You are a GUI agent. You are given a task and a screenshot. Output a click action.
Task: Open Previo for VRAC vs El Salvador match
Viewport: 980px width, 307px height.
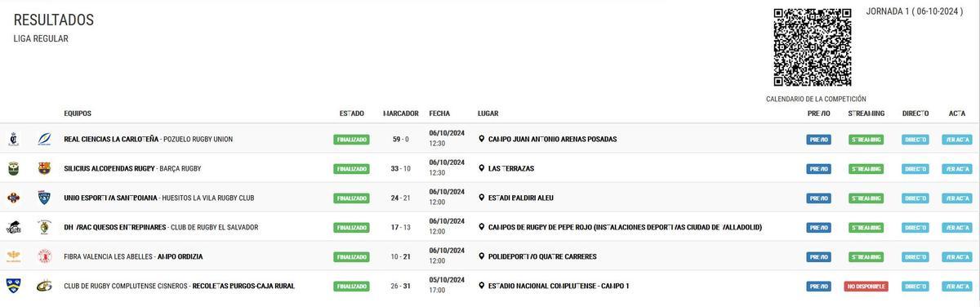click(818, 228)
